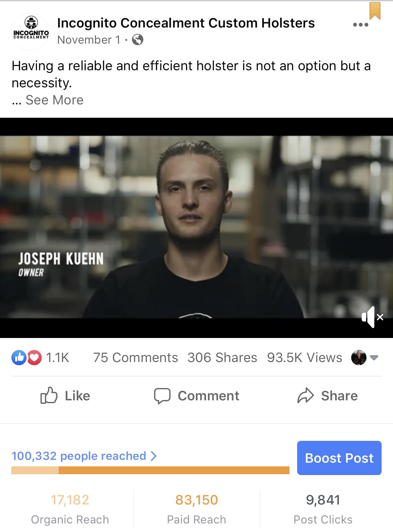View the 75 Comments
The height and width of the screenshot is (532, 393).
pyautogui.click(x=135, y=358)
